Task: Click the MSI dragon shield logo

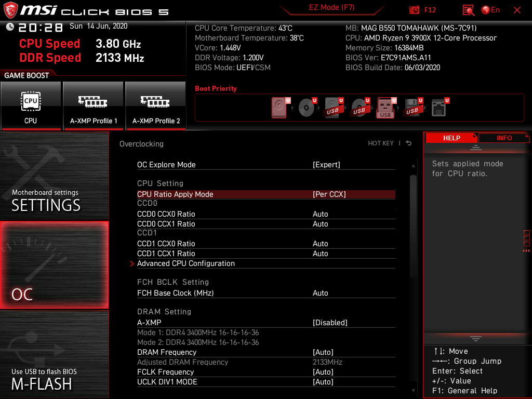Action: (x=10, y=10)
